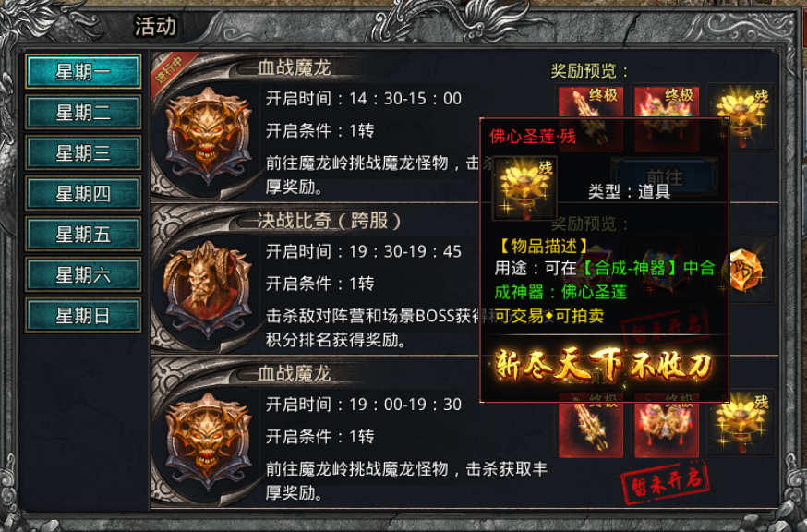The height and width of the screenshot is (532, 807).
Task: Choose the 星期四 tab
Action: pyautogui.click(x=83, y=193)
